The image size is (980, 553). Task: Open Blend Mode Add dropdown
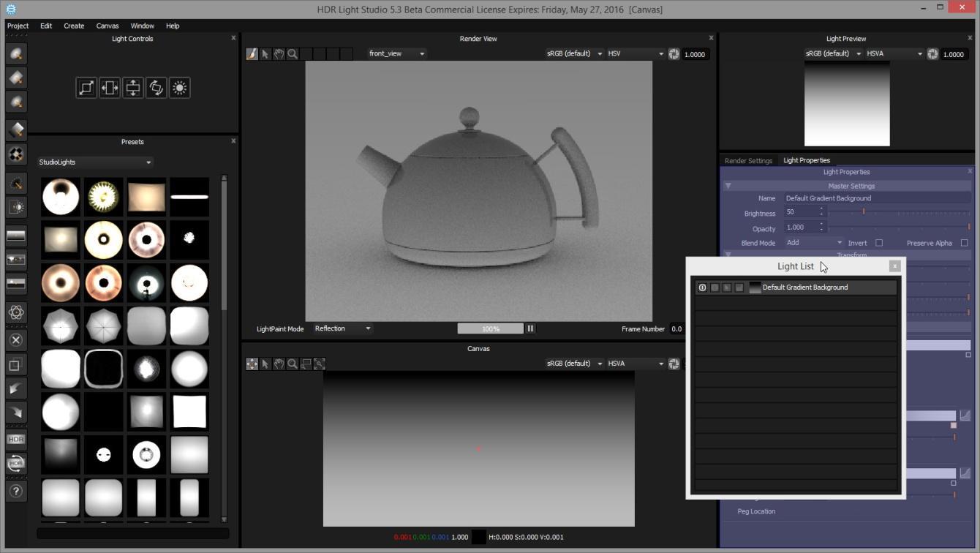point(814,243)
